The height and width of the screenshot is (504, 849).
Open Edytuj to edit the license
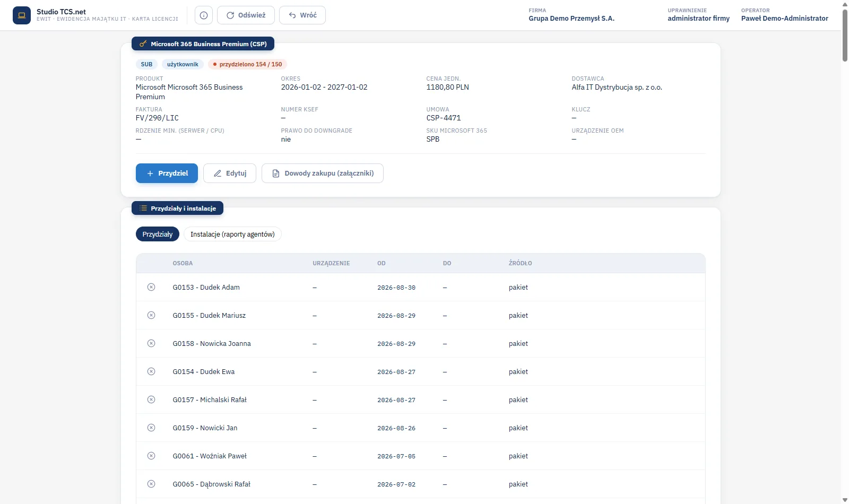230,173
